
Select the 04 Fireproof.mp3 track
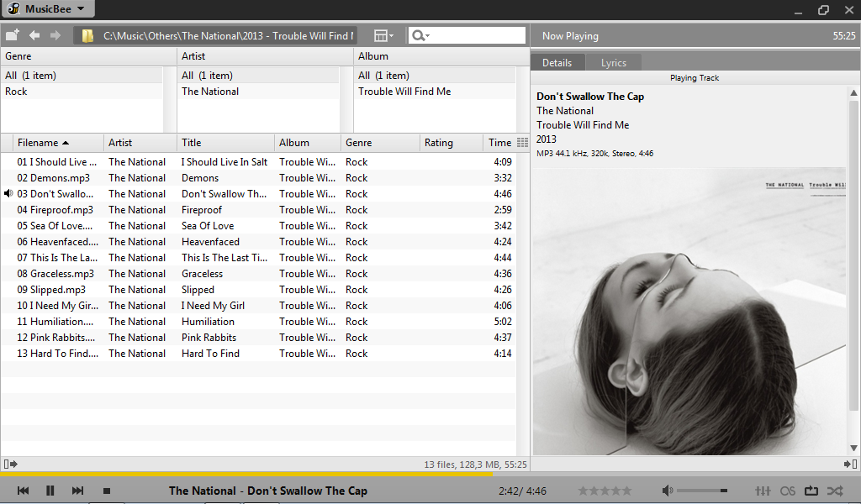click(258, 209)
